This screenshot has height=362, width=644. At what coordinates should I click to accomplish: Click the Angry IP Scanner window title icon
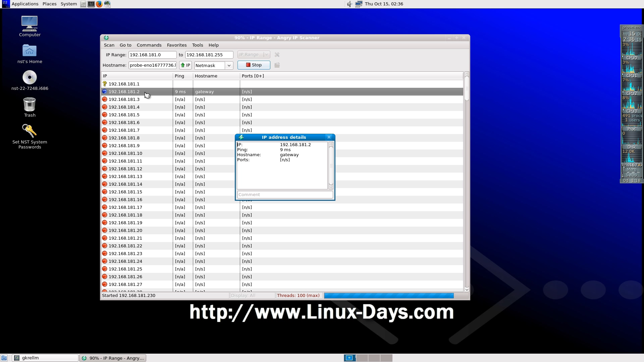click(x=106, y=38)
